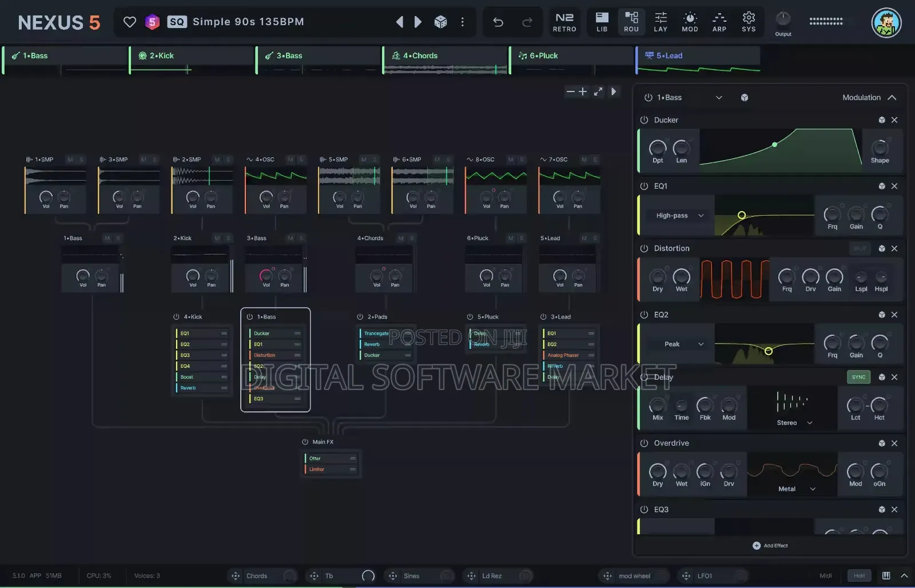Go to next preset arrow
This screenshot has width=915, height=588.
pyautogui.click(x=418, y=22)
